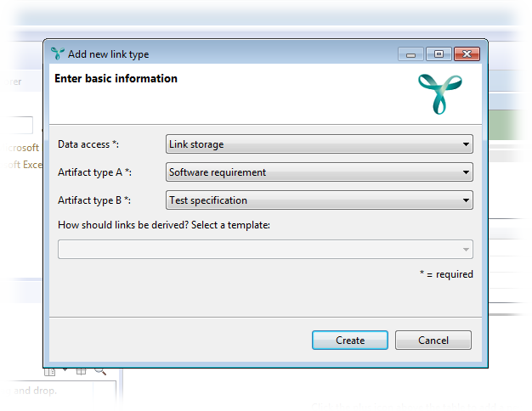Screen dimensions: 532x411
Task: Click the link derivation template dropdown
Action: pyautogui.click(x=265, y=249)
